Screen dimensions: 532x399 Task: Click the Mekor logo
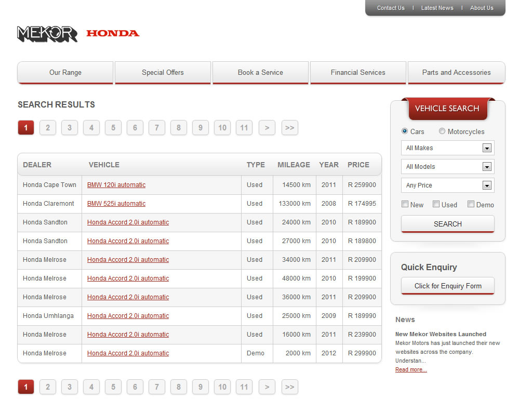pos(47,34)
